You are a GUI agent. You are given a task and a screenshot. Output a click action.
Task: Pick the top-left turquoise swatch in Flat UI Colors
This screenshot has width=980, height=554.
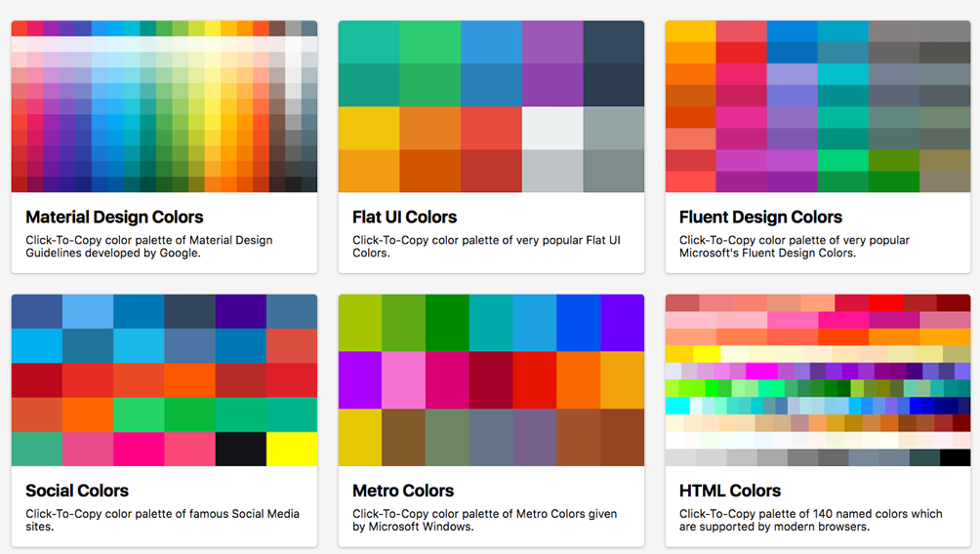tap(369, 42)
